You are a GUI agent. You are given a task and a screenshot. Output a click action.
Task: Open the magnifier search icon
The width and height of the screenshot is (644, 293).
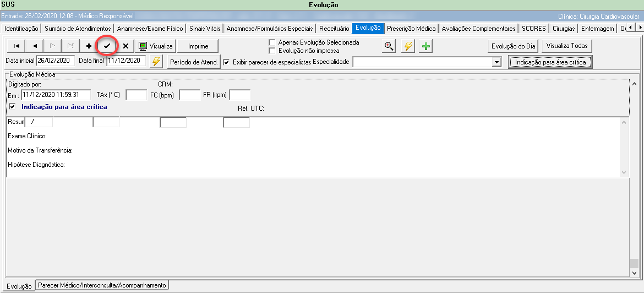pos(389,46)
